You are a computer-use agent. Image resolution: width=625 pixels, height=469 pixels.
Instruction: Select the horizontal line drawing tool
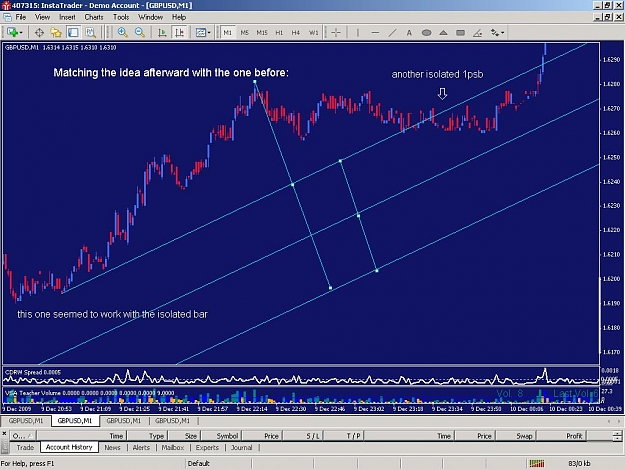(x=375, y=33)
